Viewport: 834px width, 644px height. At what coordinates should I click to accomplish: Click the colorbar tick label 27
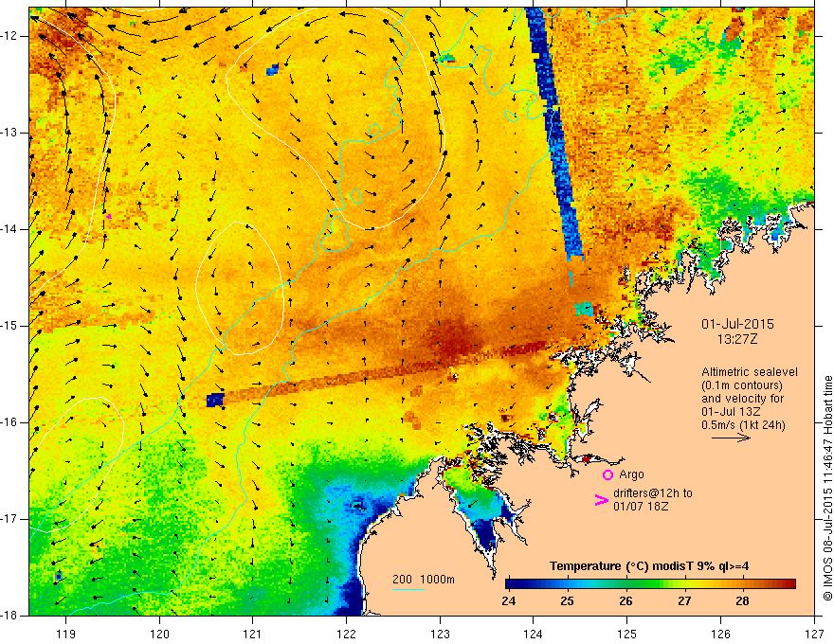(x=684, y=601)
